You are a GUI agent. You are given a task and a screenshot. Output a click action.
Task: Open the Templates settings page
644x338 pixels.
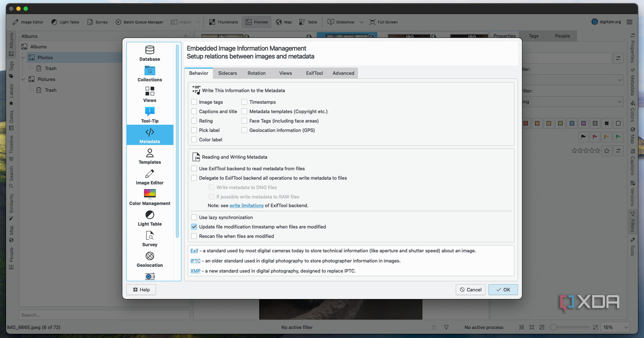tap(150, 156)
